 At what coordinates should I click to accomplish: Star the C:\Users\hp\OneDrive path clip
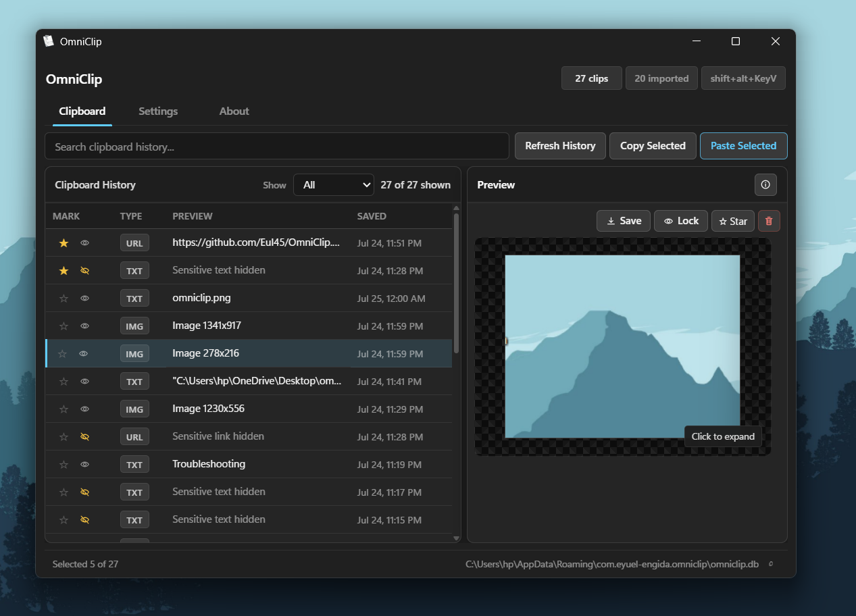point(64,381)
